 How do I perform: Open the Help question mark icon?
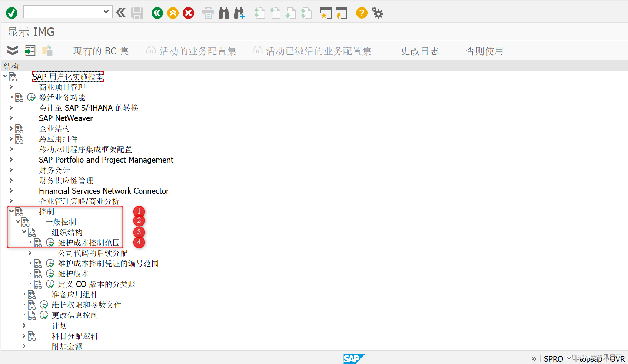(x=362, y=13)
